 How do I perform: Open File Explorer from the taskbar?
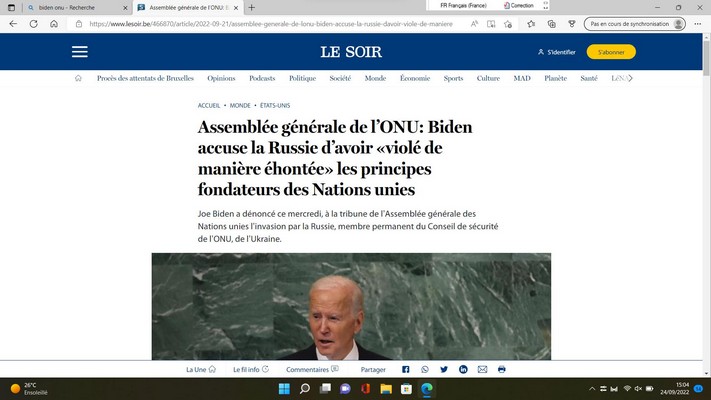tap(386, 389)
